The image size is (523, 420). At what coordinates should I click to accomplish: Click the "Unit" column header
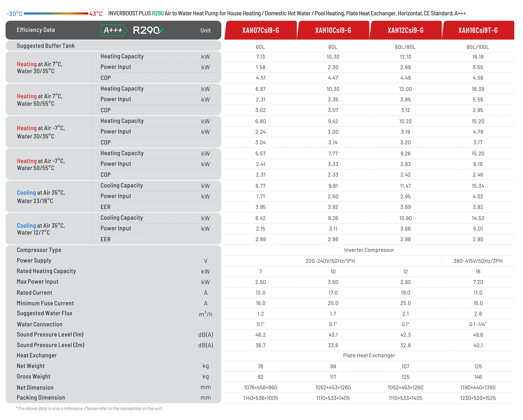click(x=205, y=30)
